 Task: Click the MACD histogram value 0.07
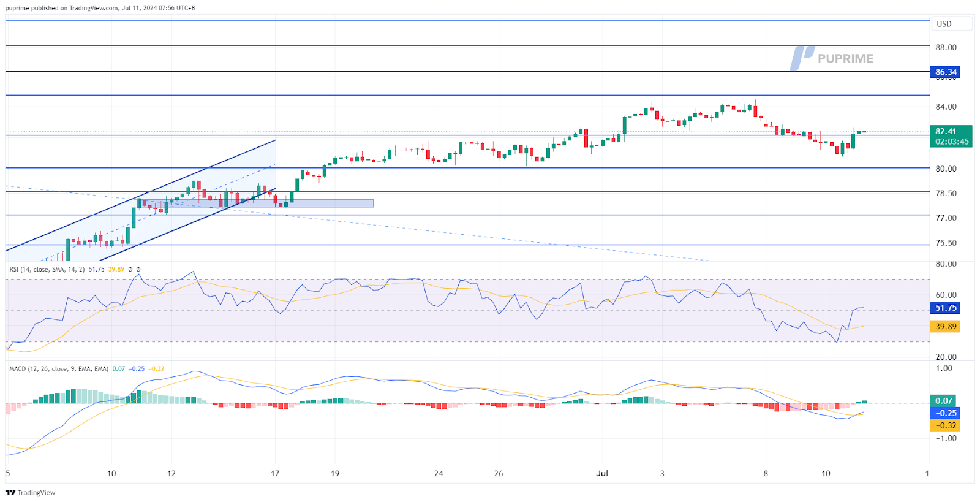944,401
